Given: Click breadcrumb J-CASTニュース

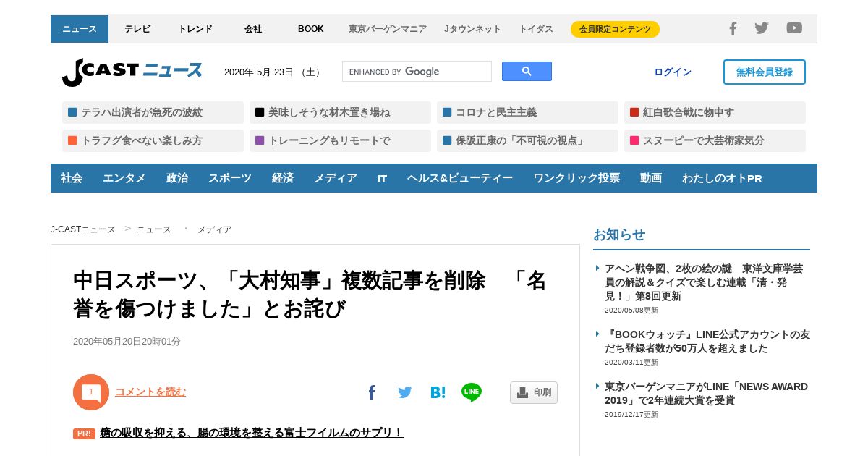Looking at the screenshot, I should pos(83,229).
